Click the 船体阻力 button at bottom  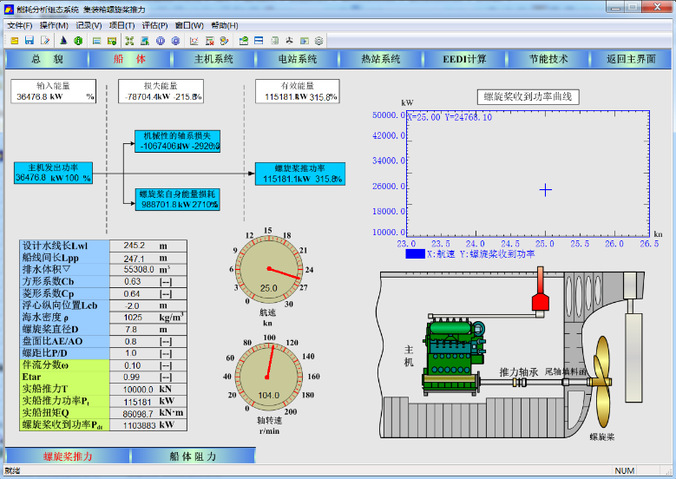click(x=192, y=455)
